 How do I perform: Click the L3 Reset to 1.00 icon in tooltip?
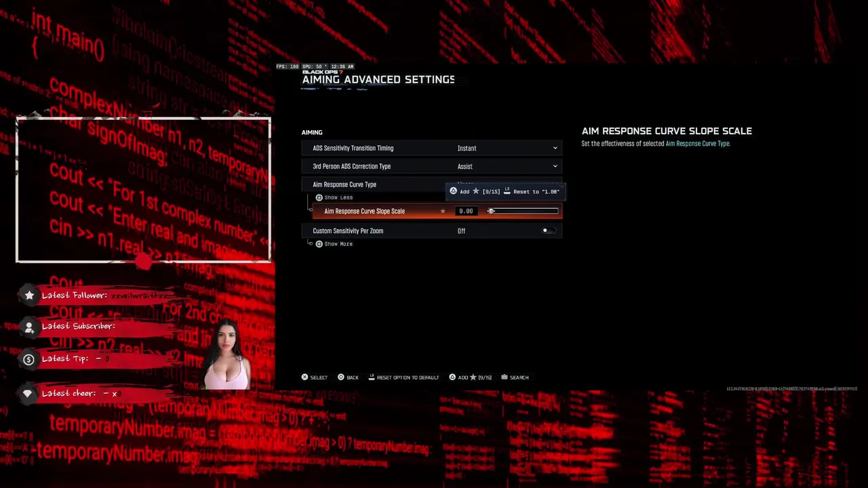click(507, 191)
